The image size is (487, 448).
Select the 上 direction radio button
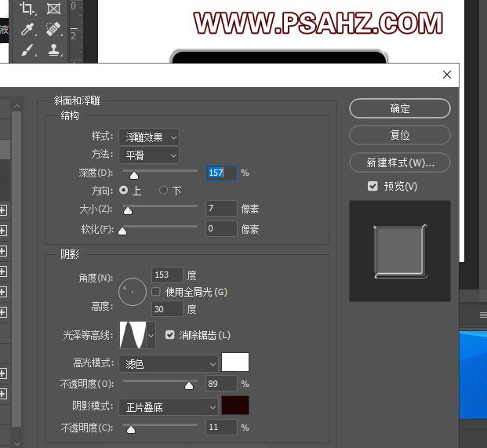(123, 190)
